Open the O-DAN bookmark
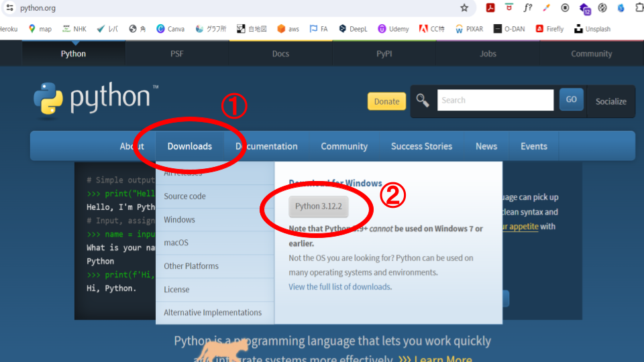644x362 pixels. coord(509,29)
